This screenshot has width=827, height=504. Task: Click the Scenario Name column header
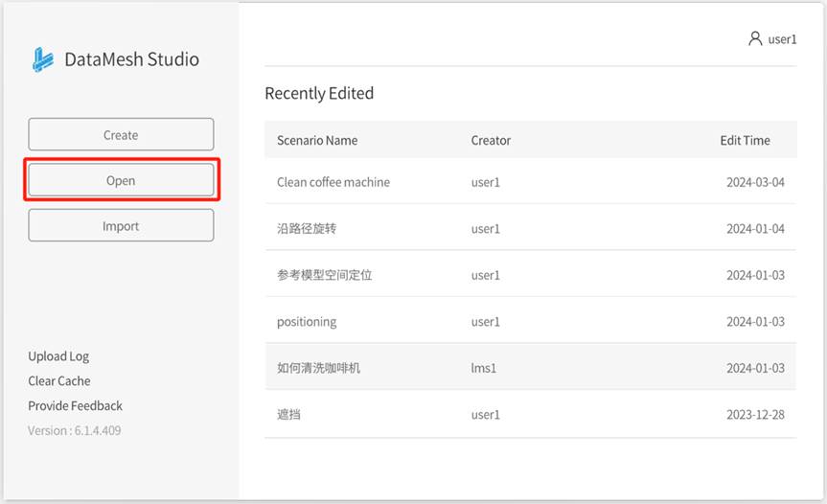click(x=317, y=140)
